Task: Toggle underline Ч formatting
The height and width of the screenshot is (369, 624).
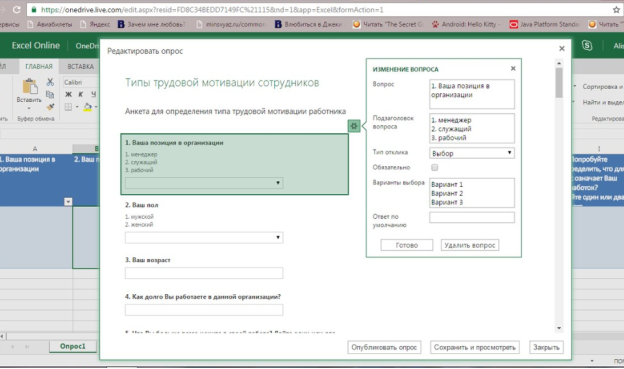Action: [x=94, y=94]
